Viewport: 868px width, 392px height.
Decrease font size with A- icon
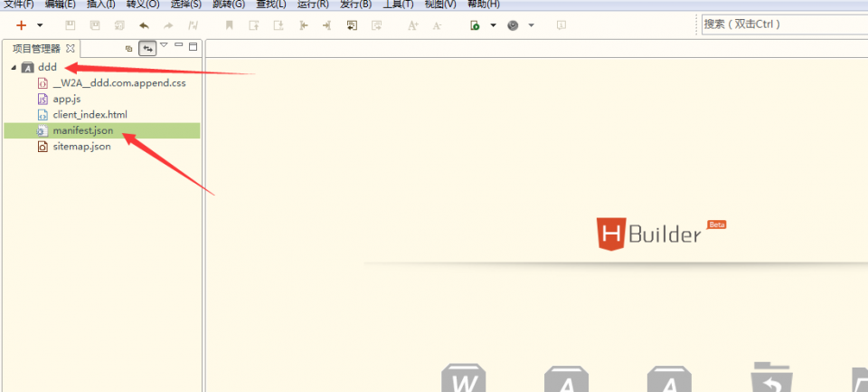coord(438,25)
